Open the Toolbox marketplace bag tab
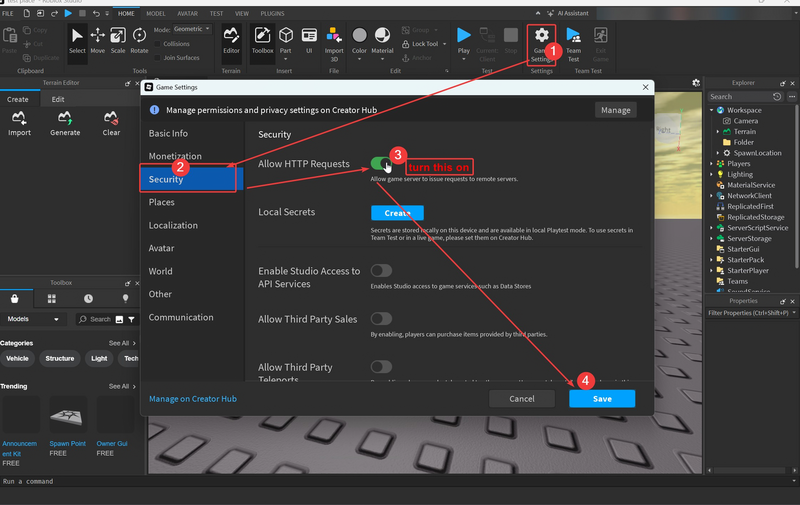Viewport: 800px width, 505px height. coord(14,298)
